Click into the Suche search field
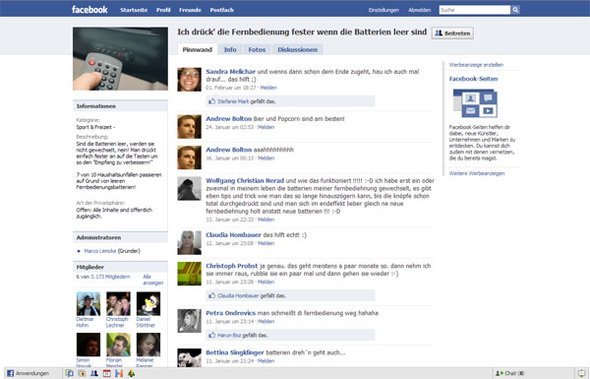This screenshot has height=379, width=590. (474, 10)
